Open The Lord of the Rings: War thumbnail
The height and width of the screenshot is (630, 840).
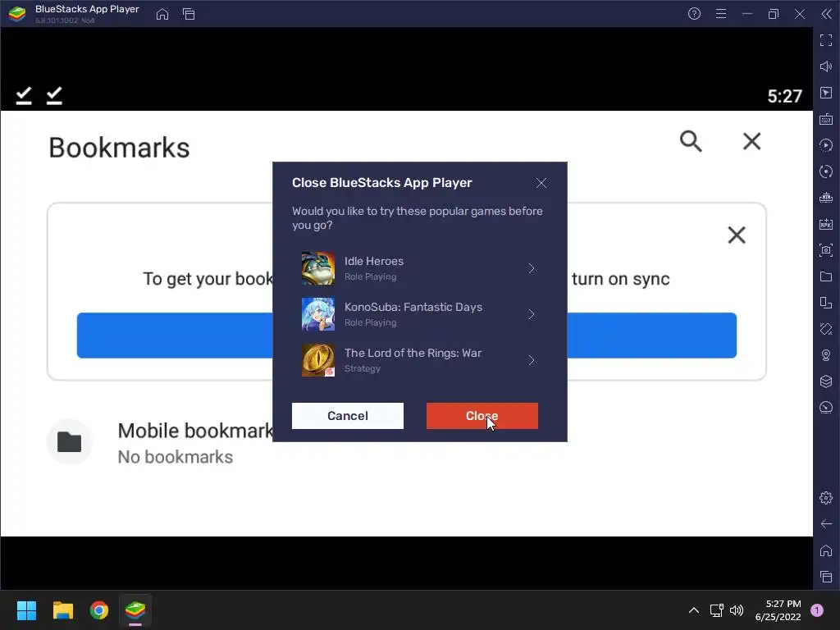coord(318,361)
